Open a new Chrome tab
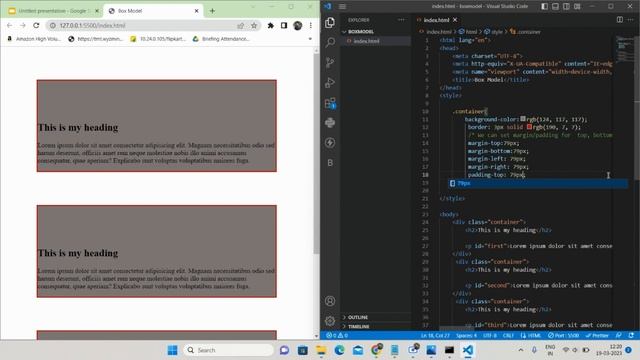 click(212, 11)
